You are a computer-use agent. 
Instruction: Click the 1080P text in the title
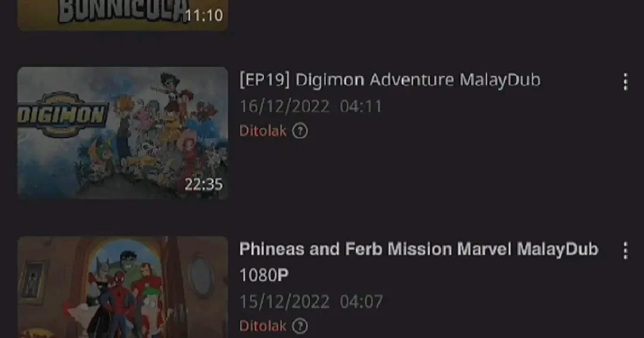pos(264,275)
